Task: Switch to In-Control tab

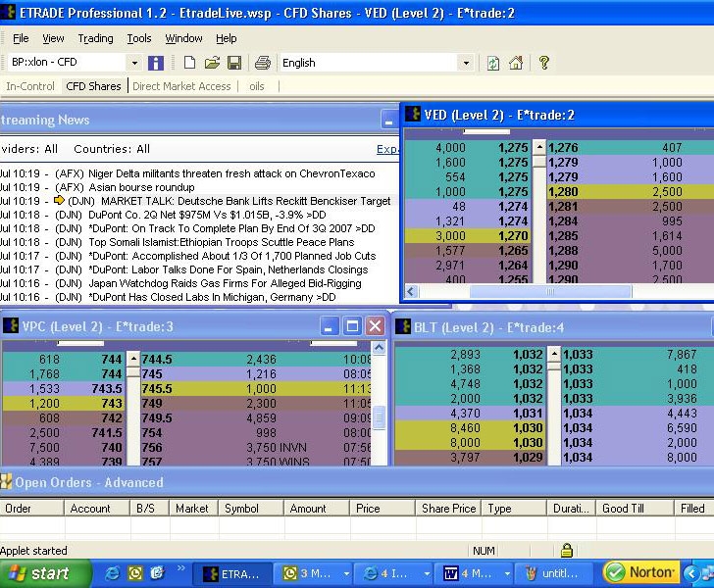Action: pos(30,86)
